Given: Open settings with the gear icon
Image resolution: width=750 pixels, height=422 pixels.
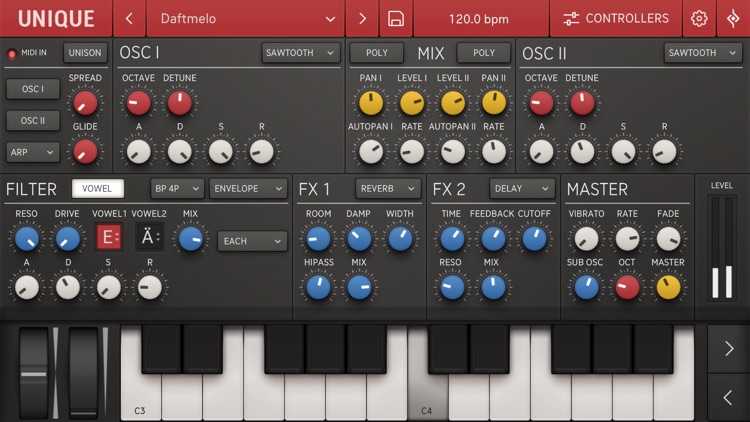Looking at the screenshot, I should pyautogui.click(x=699, y=19).
